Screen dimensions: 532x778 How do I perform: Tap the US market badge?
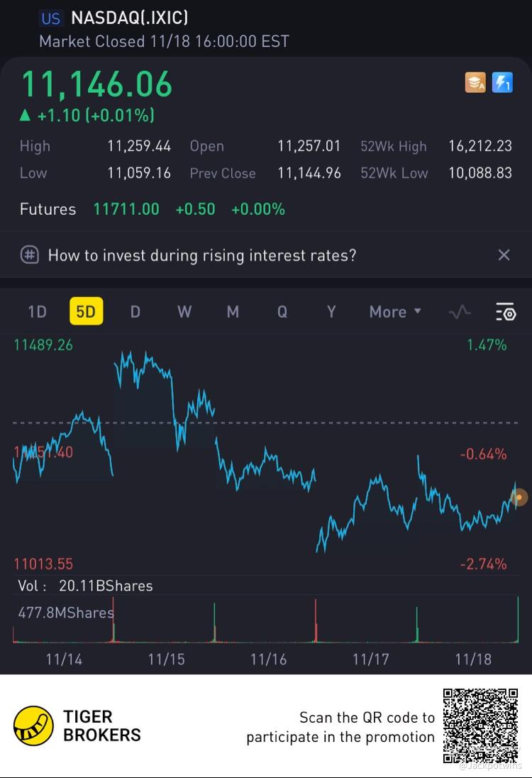point(50,19)
